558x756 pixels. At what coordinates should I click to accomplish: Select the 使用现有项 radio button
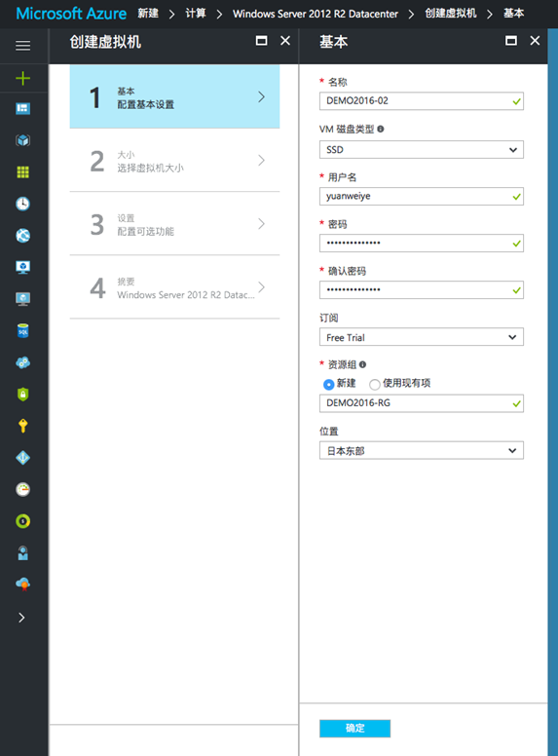pyautogui.click(x=374, y=384)
